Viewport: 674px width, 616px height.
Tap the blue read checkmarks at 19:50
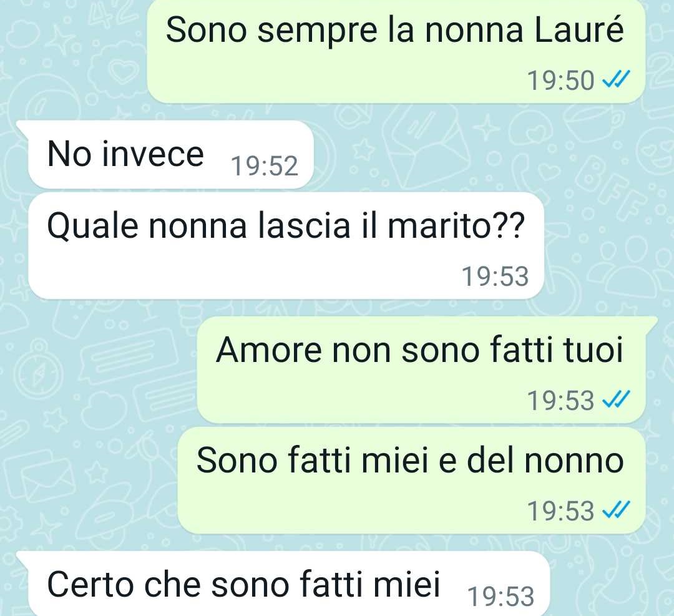[x=616, y=80]
